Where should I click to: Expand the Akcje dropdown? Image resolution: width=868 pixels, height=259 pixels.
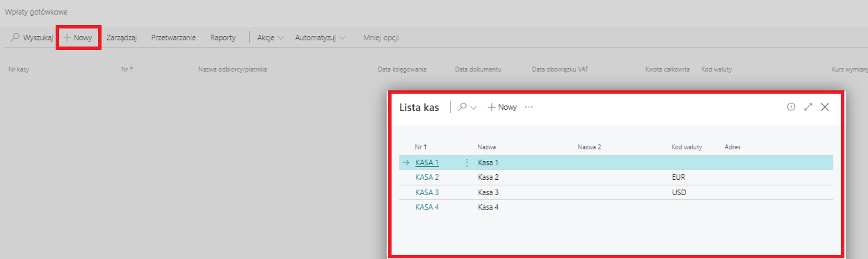point(271,38)
